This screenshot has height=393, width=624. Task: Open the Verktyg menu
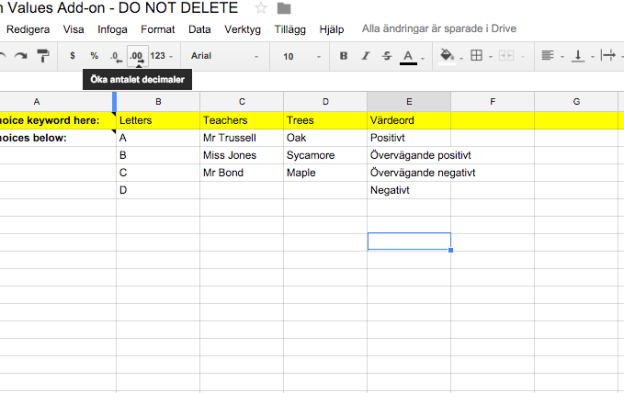tap(242, 29)
